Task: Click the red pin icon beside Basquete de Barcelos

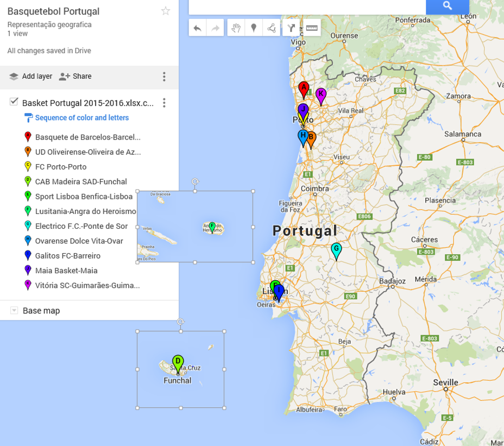Action: [28, 137]
